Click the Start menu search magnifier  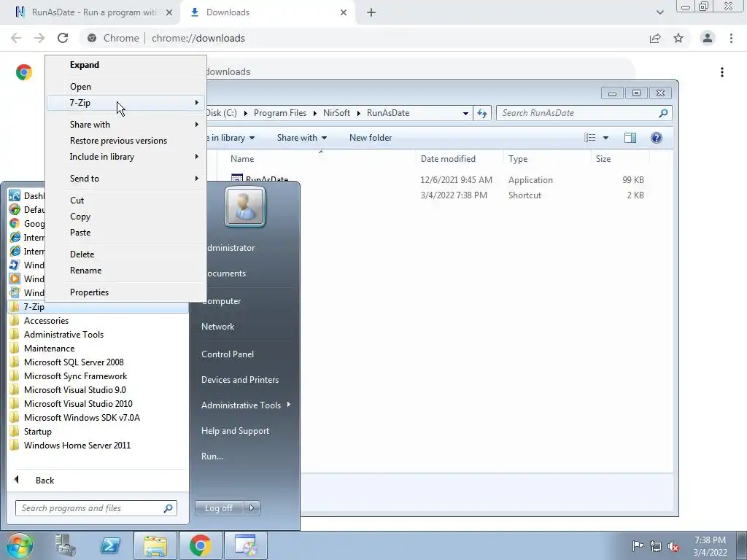[x=168, y=508]
